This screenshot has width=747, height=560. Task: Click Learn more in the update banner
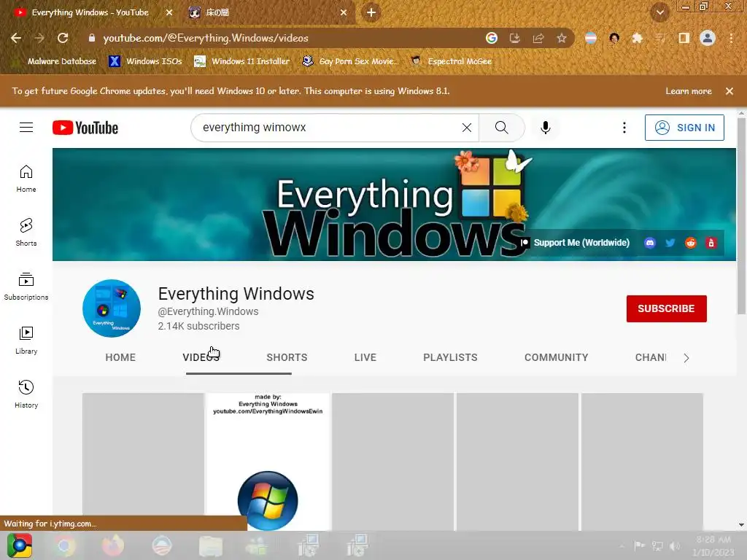pyautogui.click(x=689, y=91)
